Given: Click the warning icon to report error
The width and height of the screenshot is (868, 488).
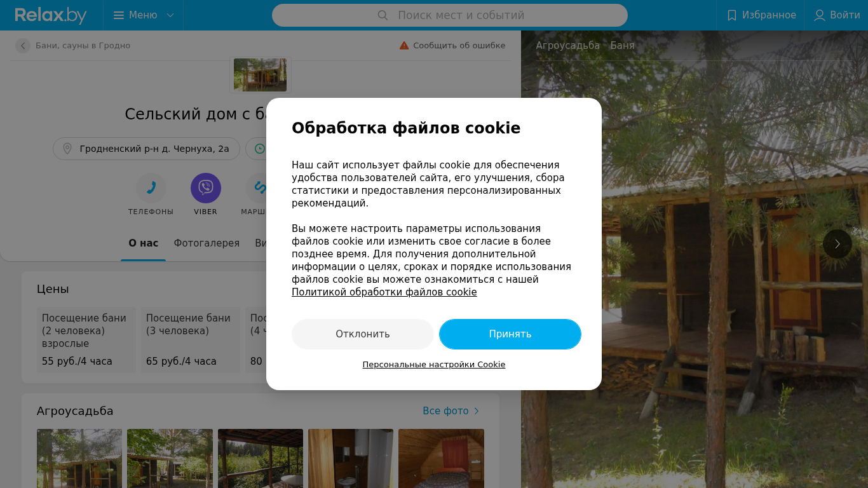Looking at the screenshot, I should click(x=404, y=46).
